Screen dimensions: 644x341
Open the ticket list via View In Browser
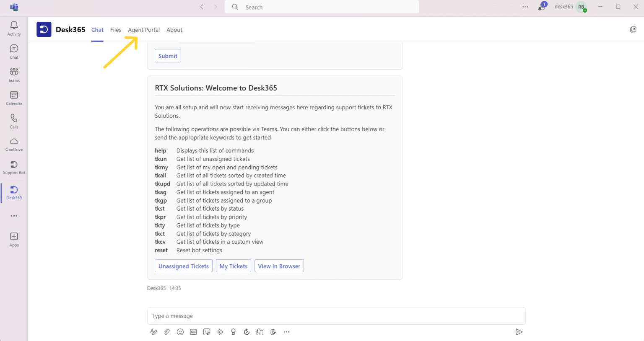279,266
